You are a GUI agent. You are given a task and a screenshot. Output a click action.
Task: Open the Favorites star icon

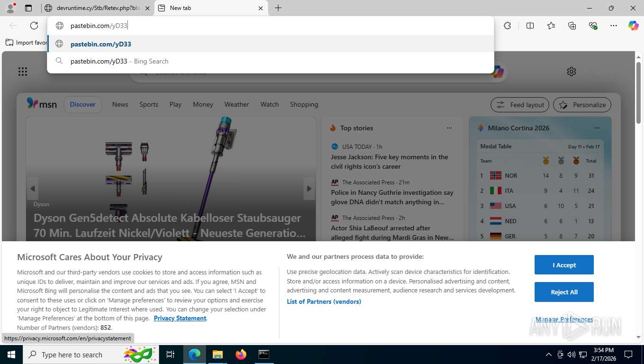point(551,26)
